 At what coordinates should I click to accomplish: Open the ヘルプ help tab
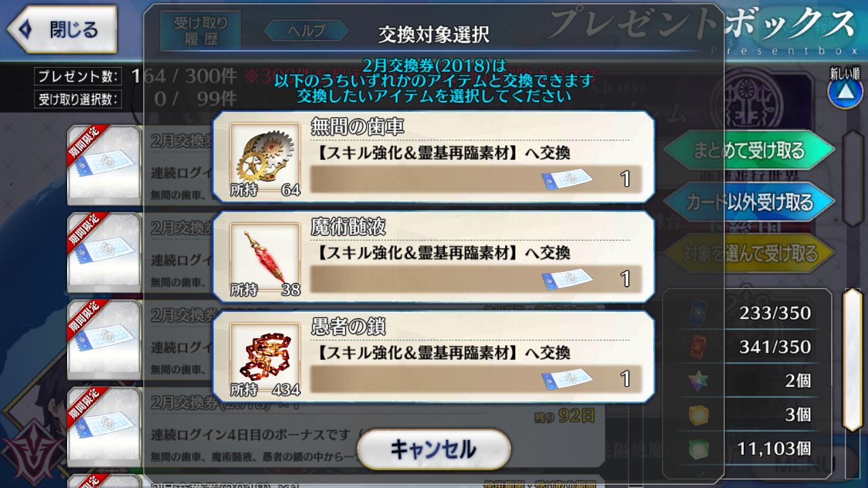[x=306, y=30]
